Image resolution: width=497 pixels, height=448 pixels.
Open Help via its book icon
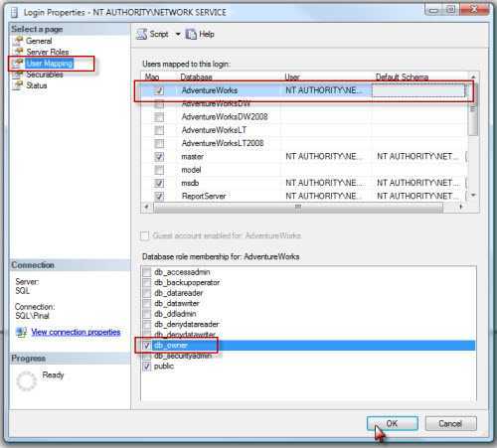(x=191, y=34)
